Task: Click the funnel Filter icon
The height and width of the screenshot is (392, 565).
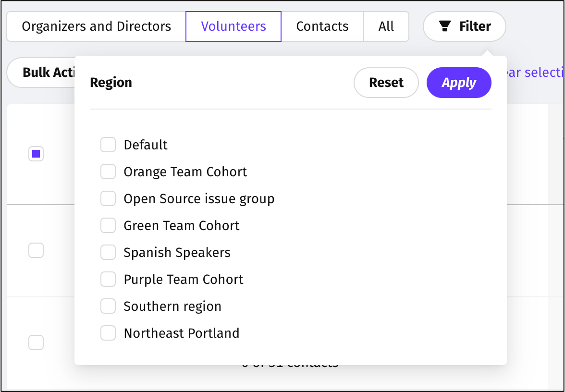Action: [445, 26]
